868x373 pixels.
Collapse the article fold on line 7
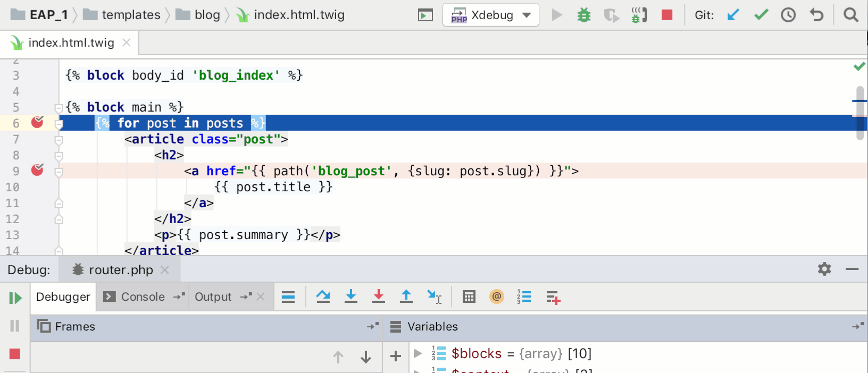click(x=59, y=140)
